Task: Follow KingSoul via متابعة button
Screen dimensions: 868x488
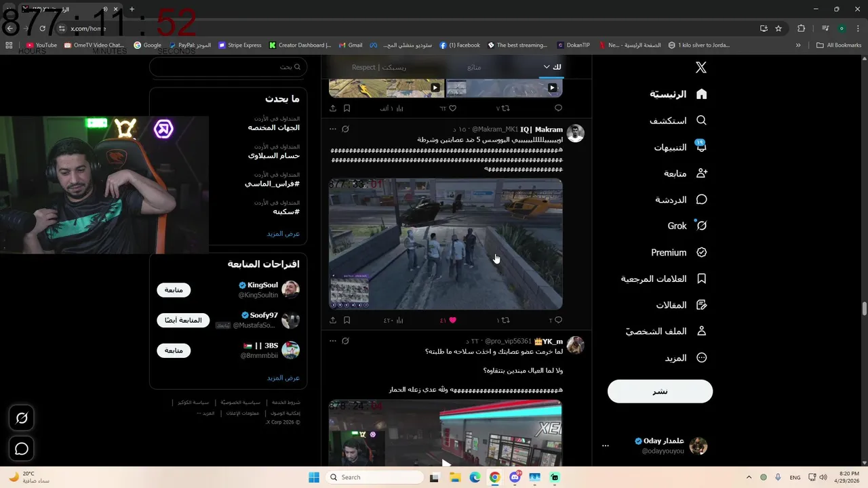Action: (x=174, y=290)
